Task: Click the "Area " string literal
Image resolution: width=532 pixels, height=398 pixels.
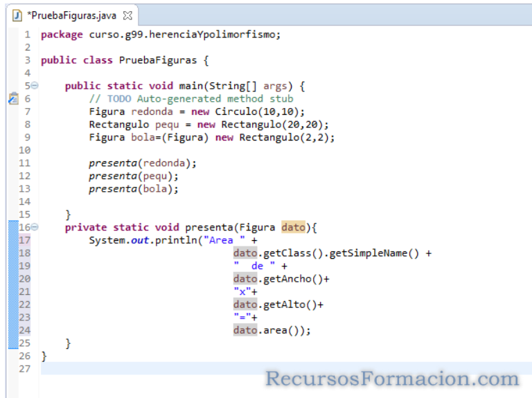Action: 224,240
